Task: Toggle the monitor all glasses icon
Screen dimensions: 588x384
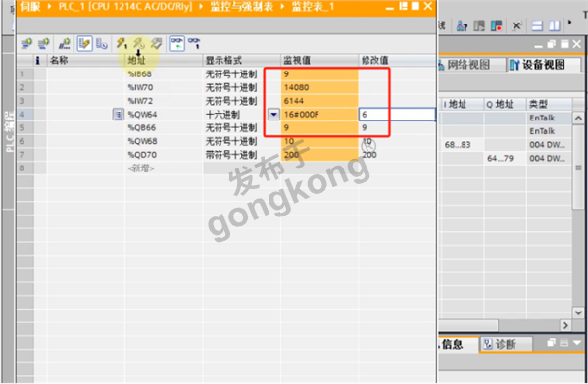Action: click(176, 43)
